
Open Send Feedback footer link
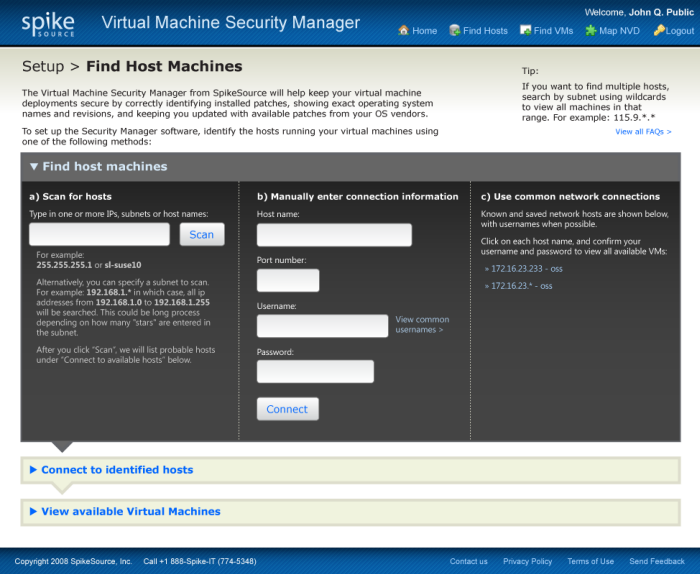657,561
